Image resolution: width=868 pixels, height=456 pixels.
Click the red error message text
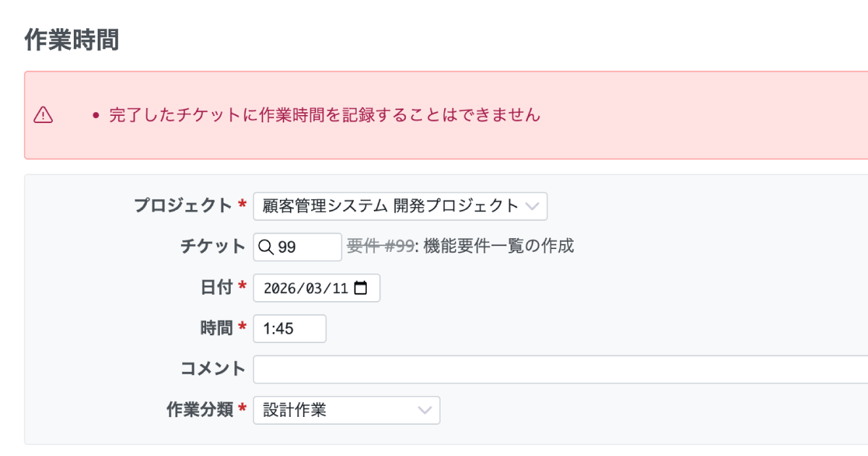click(x=325, y=114)
